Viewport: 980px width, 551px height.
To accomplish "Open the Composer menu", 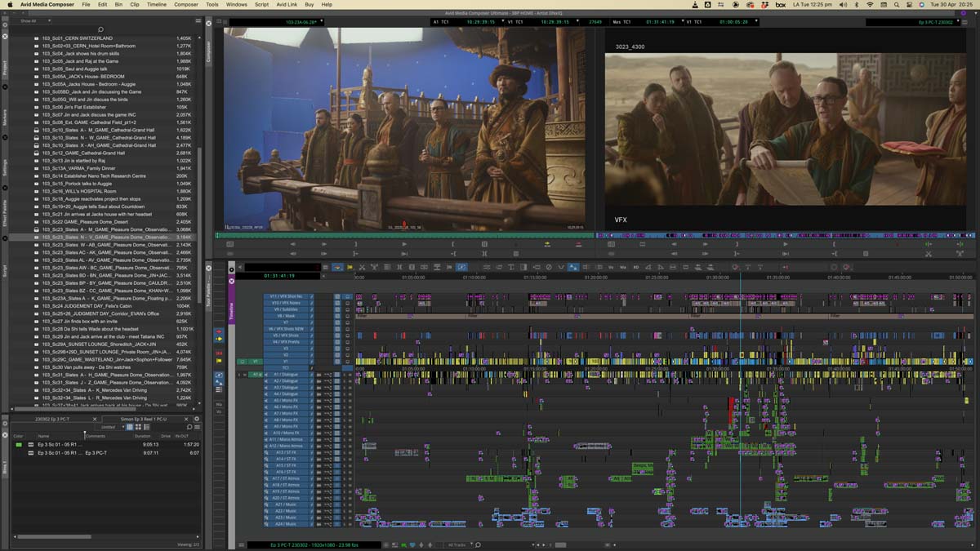I will click(186, 5).
